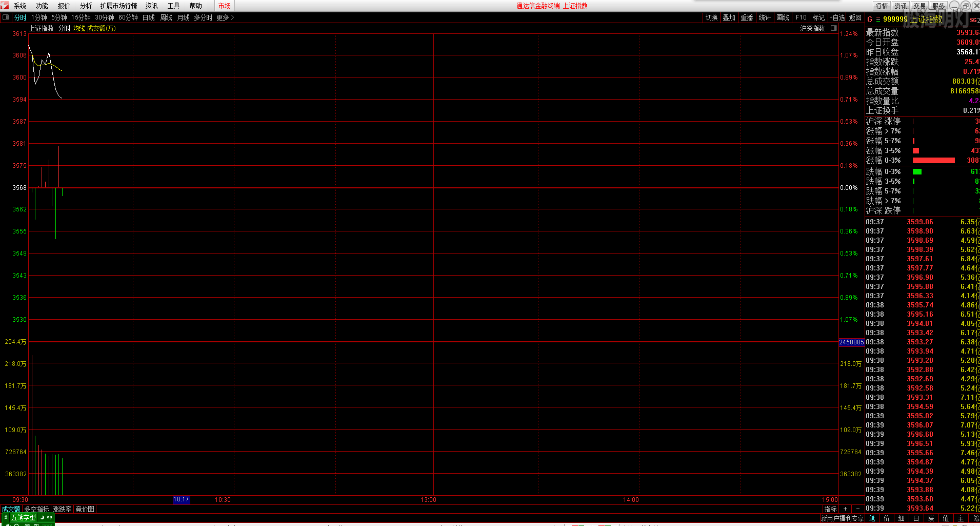Toggle the panel icon left of 分时
Viewport: 980px width, 526px height.
tap(6, 17)
